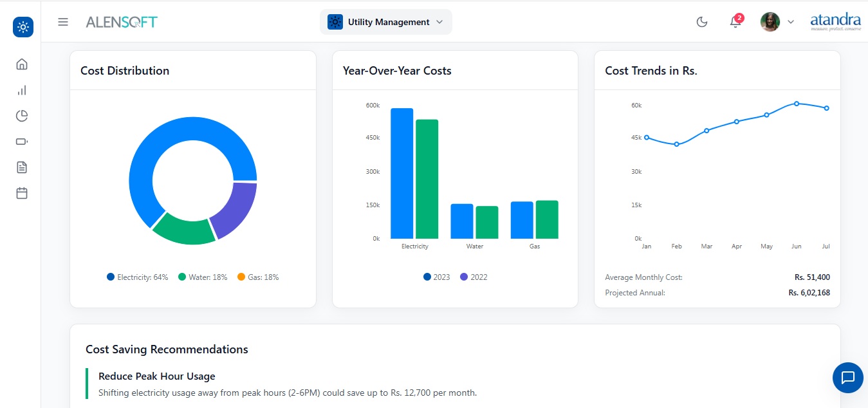Select the pie chart sidebar icon
This screenshot has width=868, height=408.
click(x=22, y=116)
